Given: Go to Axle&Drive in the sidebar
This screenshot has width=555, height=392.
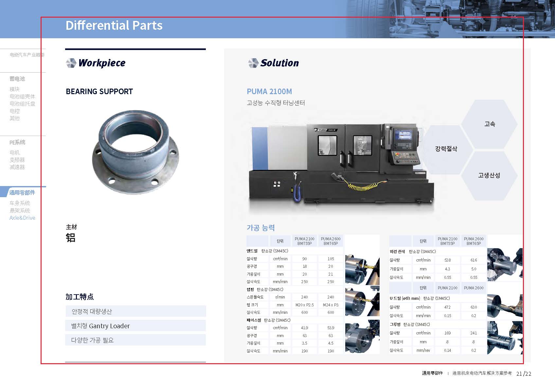Looking at the screenshot, I should [x=22, y=218].
